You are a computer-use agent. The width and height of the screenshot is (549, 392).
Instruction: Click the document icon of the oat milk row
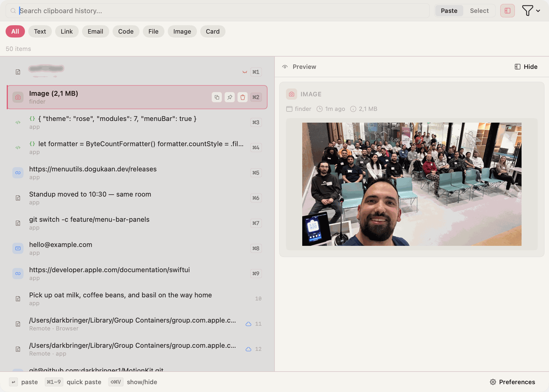tap(18, 299)
